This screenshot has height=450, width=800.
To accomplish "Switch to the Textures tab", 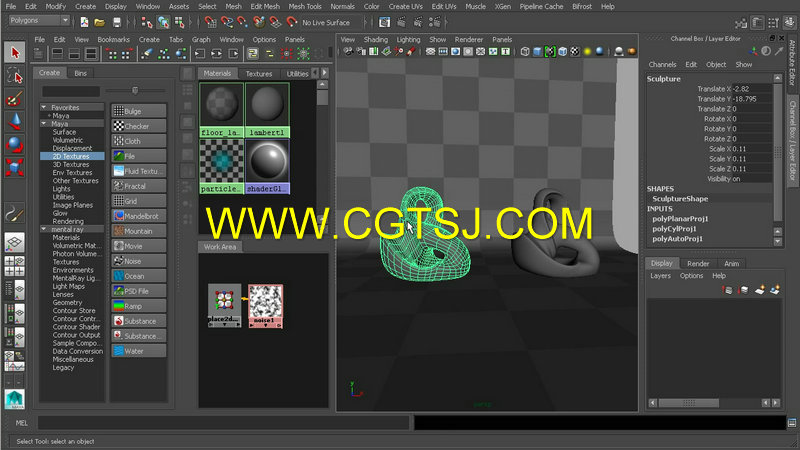I will pos(259,73).
